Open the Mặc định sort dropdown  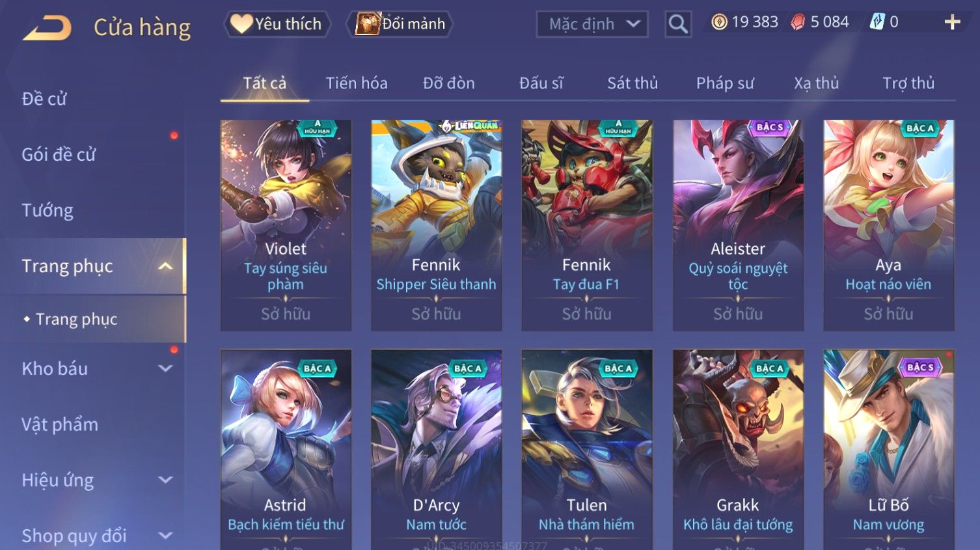(592, 24)
